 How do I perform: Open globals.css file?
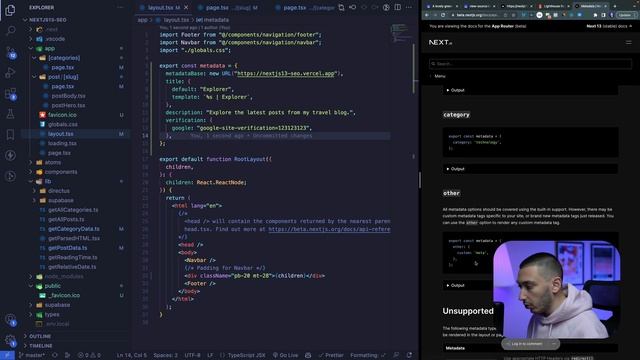[62, 124]
